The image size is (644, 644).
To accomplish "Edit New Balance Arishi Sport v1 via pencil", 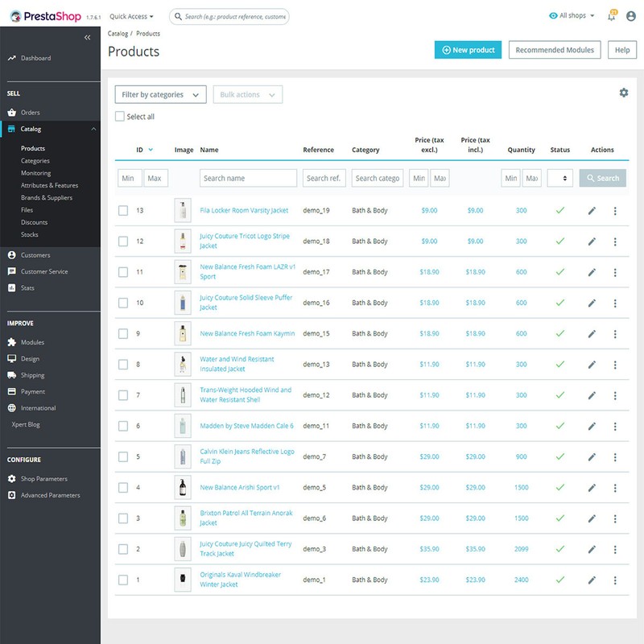I will pos(592,488).
